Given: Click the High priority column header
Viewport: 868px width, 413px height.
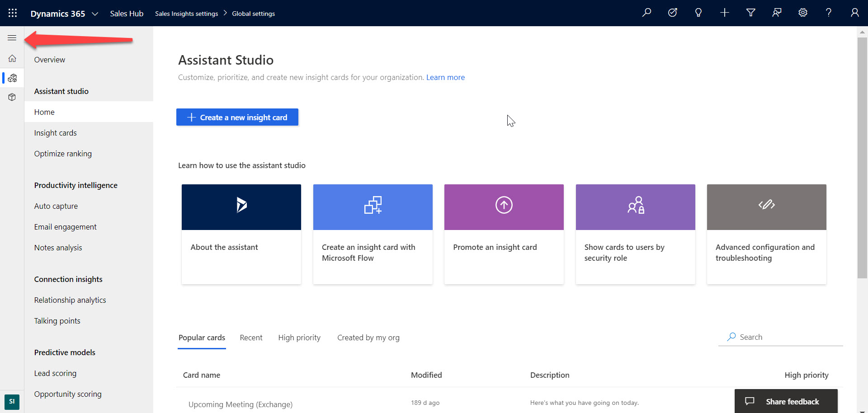Looking at the screenshot, I should [807, 375].
